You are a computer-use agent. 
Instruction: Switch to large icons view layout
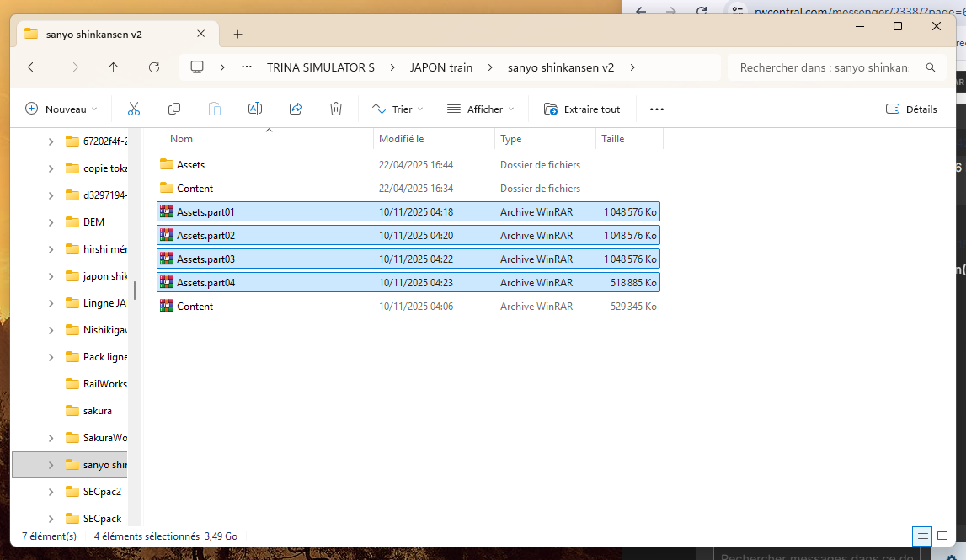pos(942,536)
